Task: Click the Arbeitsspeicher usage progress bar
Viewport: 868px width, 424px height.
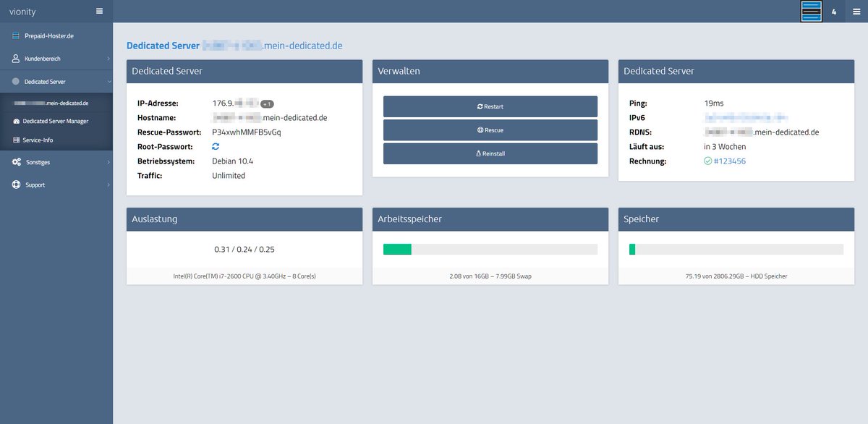Action: pos(490,250)
